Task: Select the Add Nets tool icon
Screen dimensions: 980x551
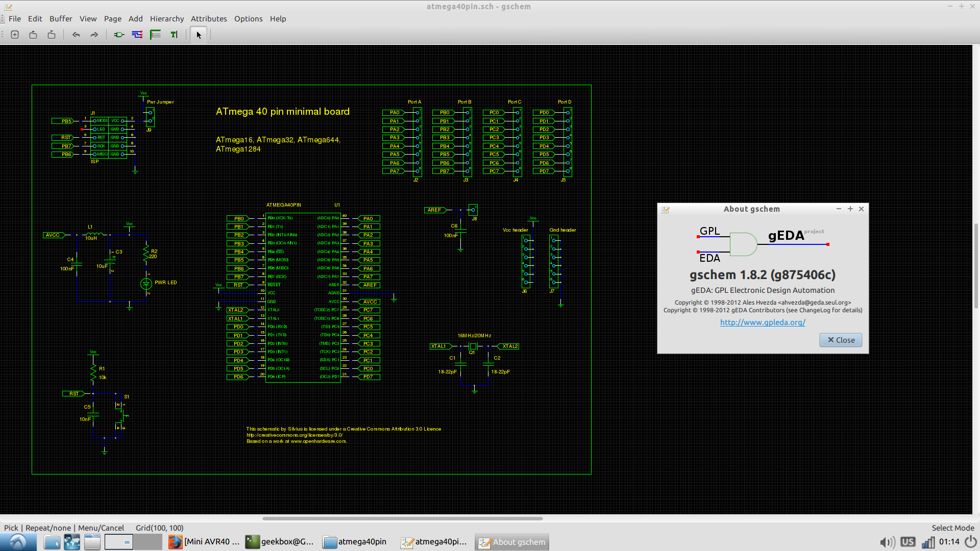Action: coord(137,35)
